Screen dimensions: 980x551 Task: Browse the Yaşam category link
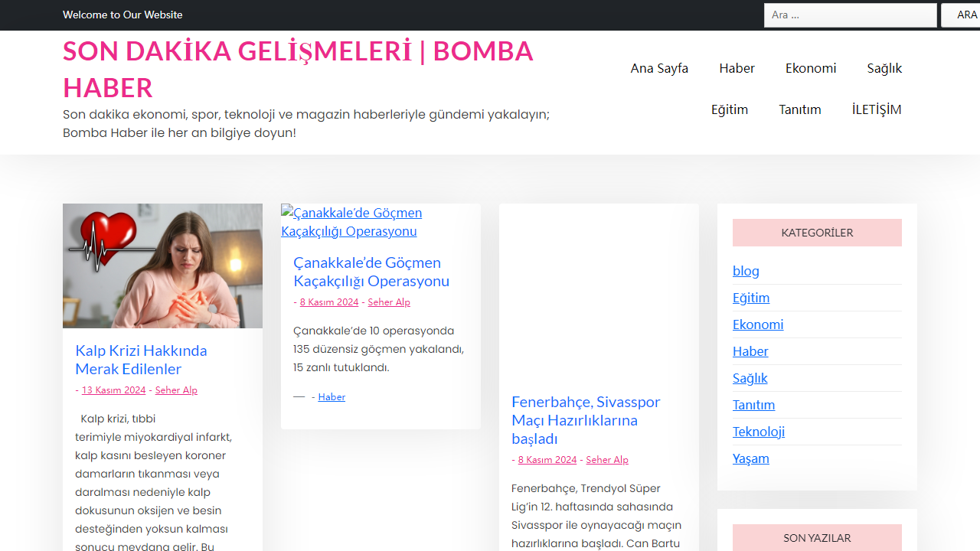coord(750,458)
